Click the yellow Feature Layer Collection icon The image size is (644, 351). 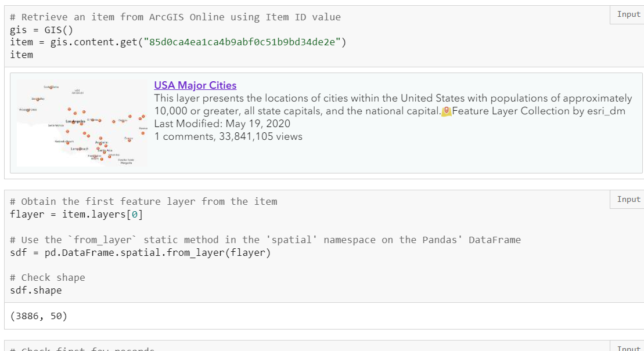(447, 111)
